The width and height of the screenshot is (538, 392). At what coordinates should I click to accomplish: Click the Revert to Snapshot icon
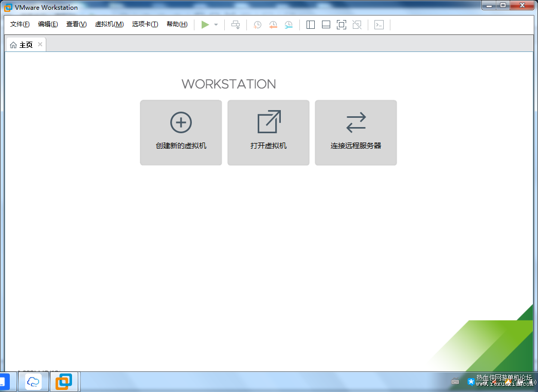point(273,25)
